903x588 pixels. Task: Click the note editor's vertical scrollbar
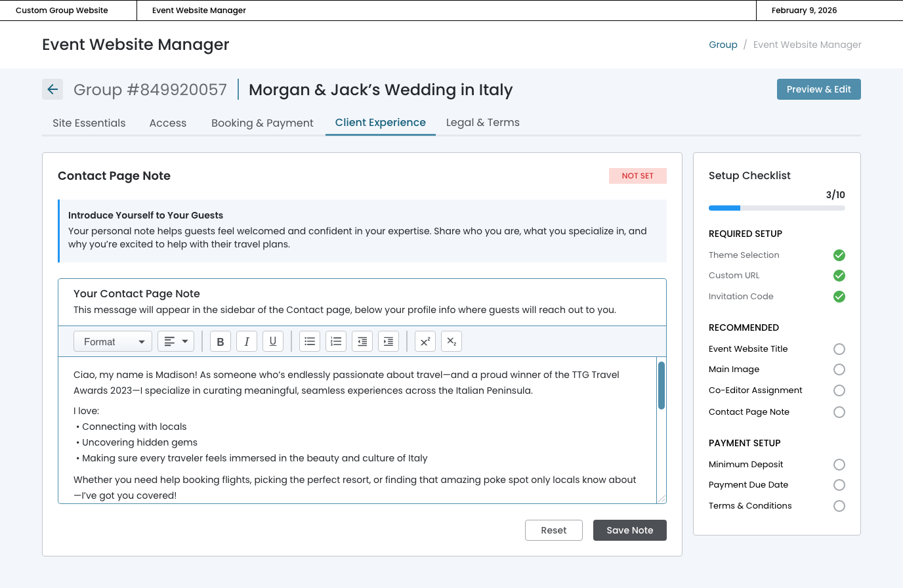[661, 386]
